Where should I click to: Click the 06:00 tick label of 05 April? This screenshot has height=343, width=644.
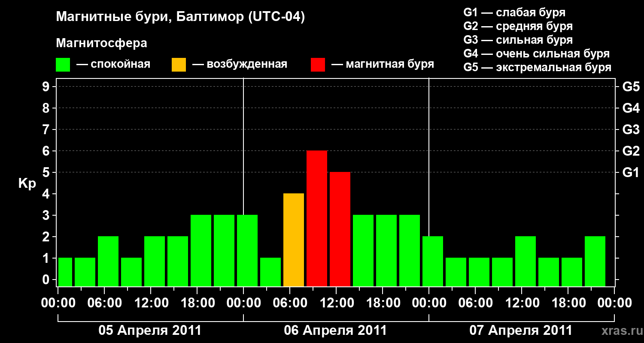104,303
